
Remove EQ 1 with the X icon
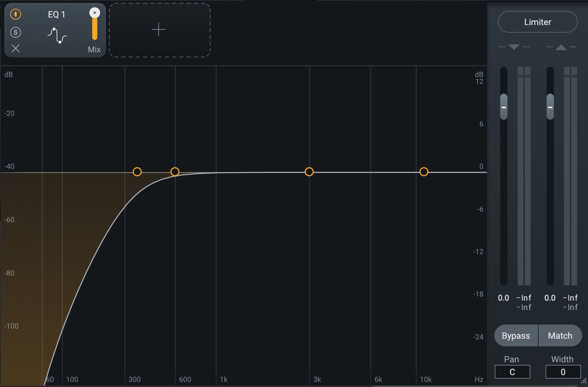[x=16, y=49]
